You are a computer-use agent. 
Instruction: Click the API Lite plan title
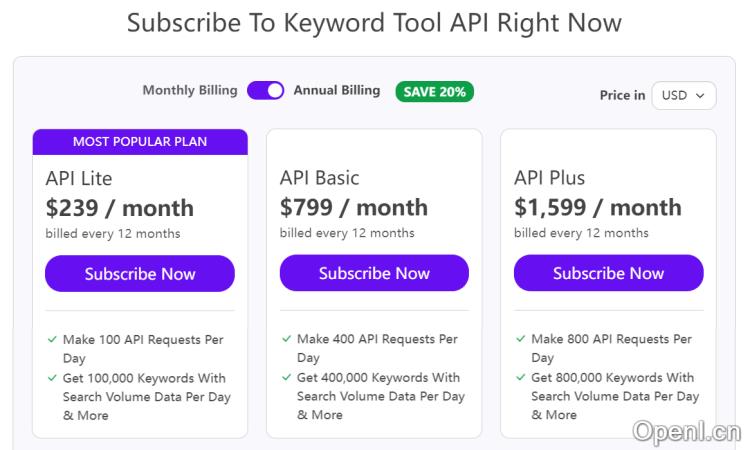[x=79, y=179]
